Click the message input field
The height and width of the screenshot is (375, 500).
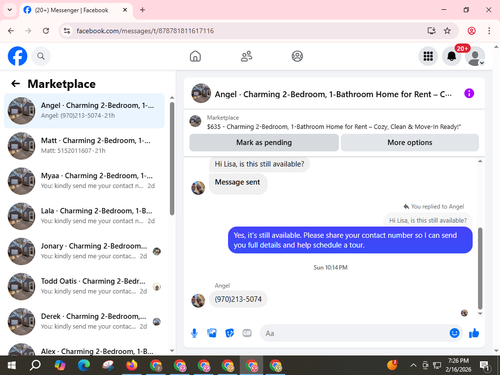tap(355, 333)
